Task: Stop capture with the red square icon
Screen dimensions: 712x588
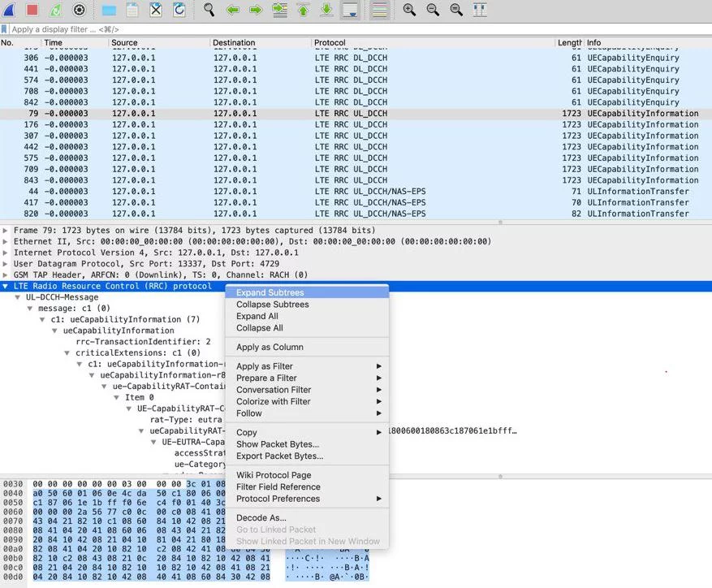Action: [x=32, y=10]
